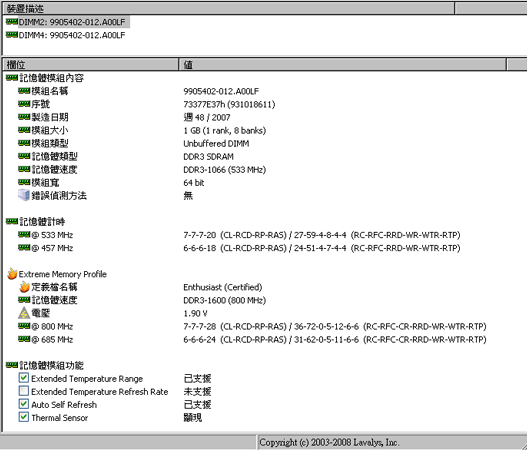Click the flame icon beside Extreme Memory Profile
Image resolution: width=527 pixels, height=450 pixels.
click(x=12, y=274)
